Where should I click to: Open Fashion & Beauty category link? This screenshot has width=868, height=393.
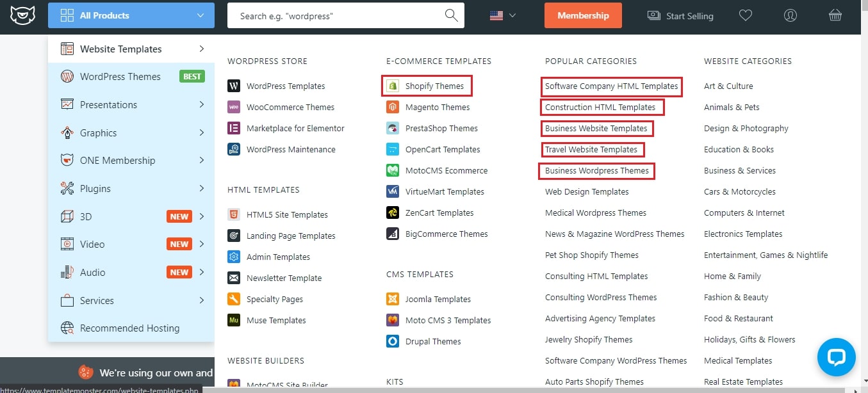click(736, 297)
